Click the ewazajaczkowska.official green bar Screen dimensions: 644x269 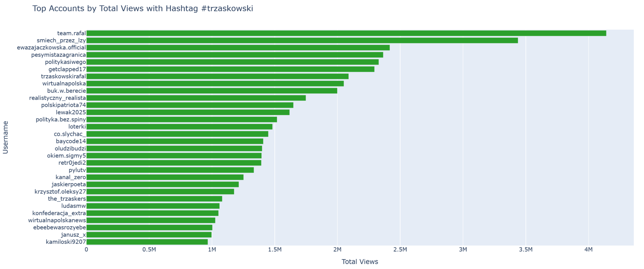pyautogui.click(x=238, y=48)
